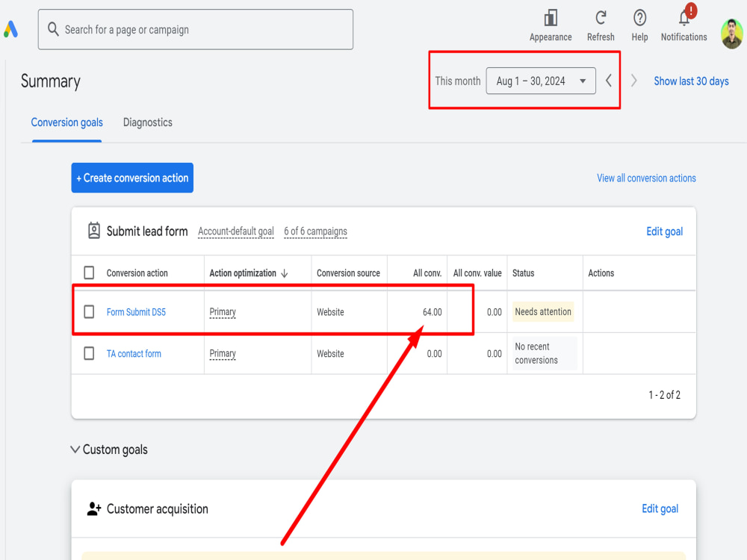The image size is (747, 560).
Task: Collapse the Custom goals section
Action: (75, 449)
